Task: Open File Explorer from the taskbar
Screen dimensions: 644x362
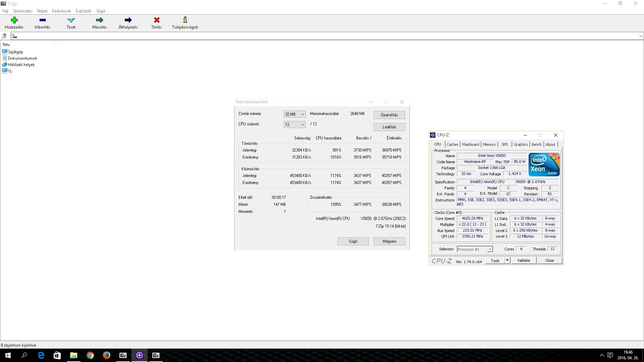Action: pyautogui.click(x=74, y=355)
